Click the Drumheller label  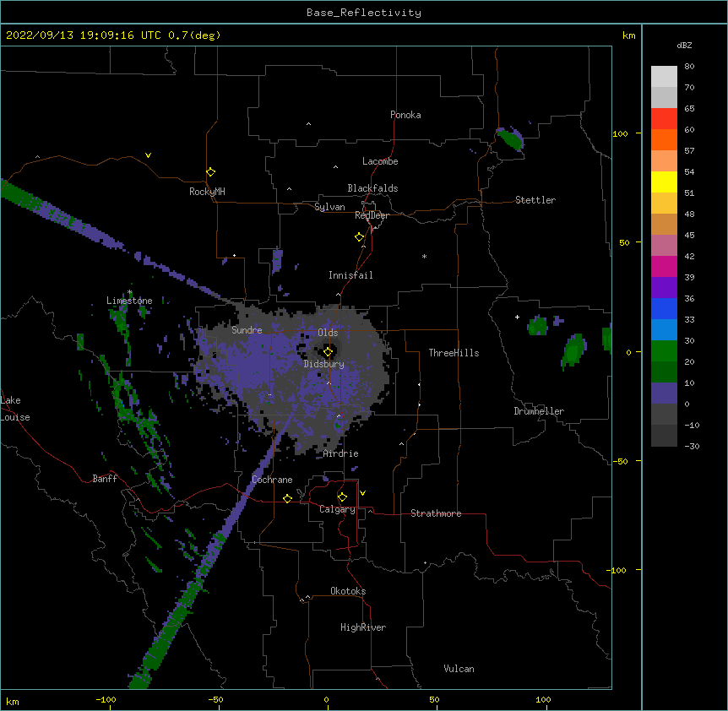pyautogui.click(x=539, y=411)
